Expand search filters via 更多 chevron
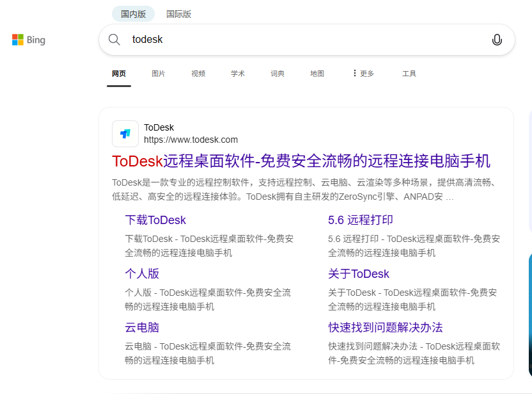This screenshot has height=411, width=532. click(x=356, y=73)
